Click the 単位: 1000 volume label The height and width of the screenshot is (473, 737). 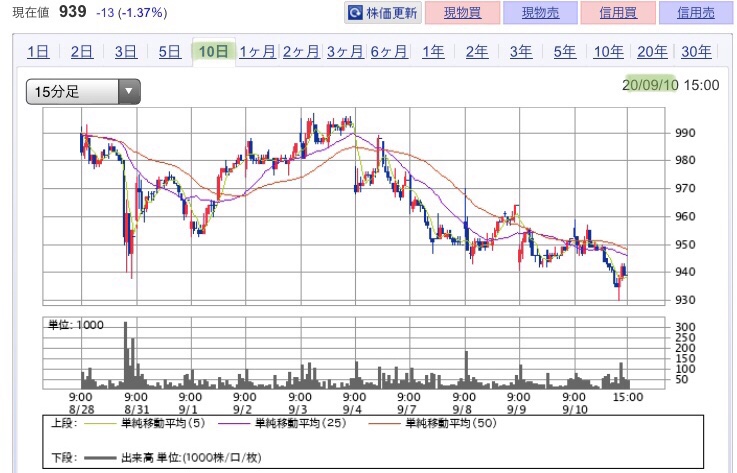point(76,324)
